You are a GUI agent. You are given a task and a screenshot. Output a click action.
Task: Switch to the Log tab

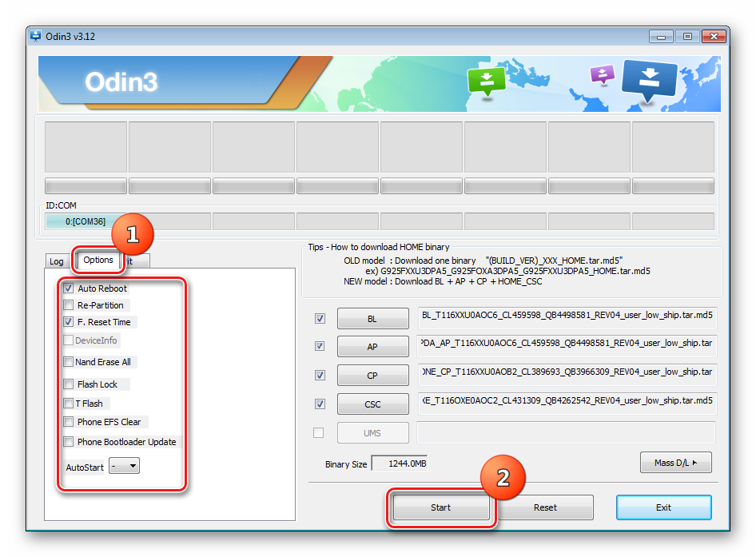pos(57,261)
